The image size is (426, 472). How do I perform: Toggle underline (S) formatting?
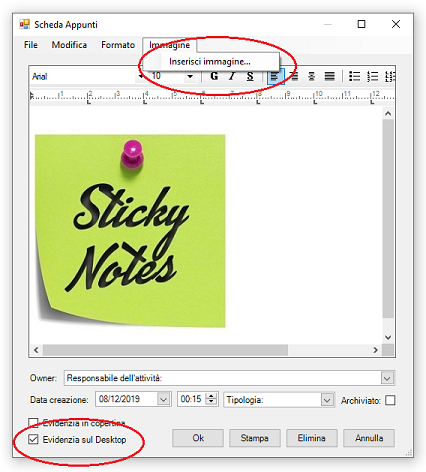pyautogui.click(x=250, y=76)
